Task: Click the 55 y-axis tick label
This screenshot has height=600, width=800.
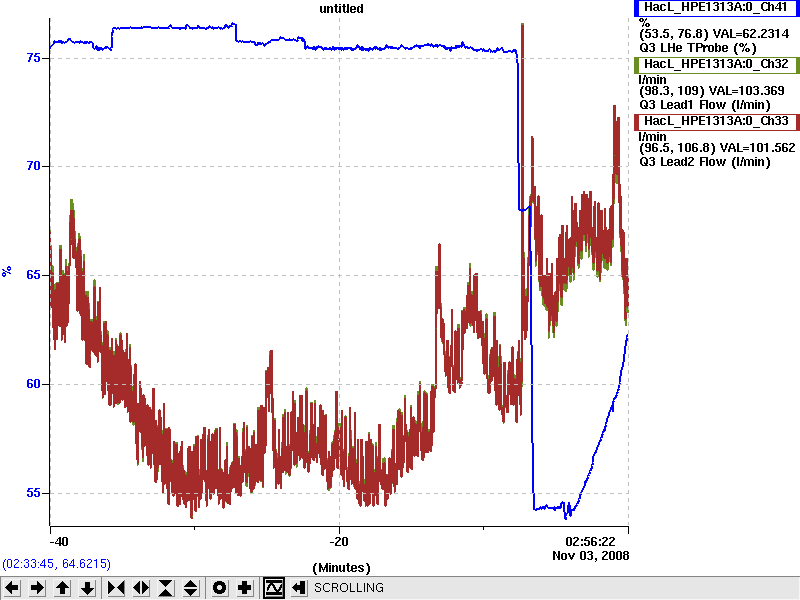Action: click(x=33, y=493)
